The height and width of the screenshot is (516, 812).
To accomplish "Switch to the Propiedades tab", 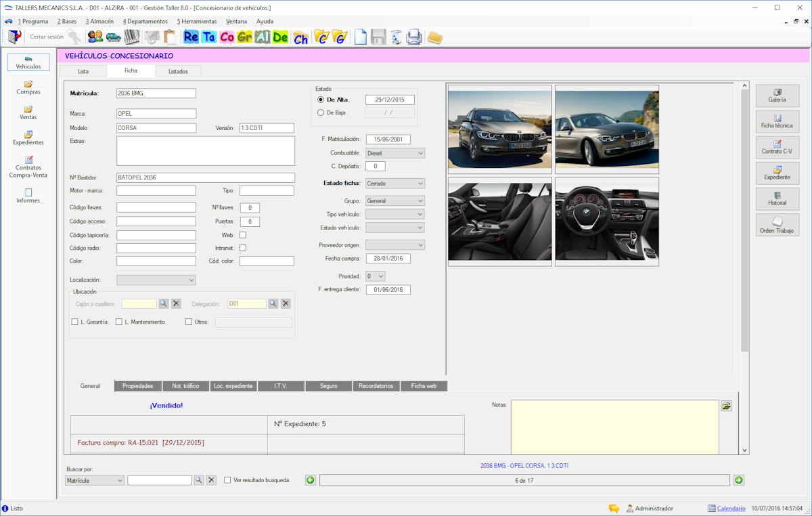I will click(138, 386).
